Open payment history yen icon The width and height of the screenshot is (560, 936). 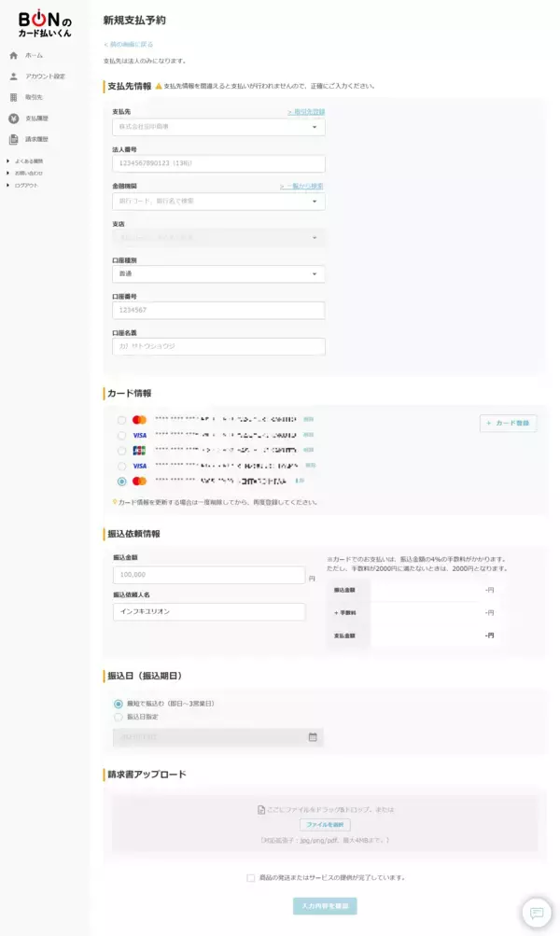click(14, 119)
